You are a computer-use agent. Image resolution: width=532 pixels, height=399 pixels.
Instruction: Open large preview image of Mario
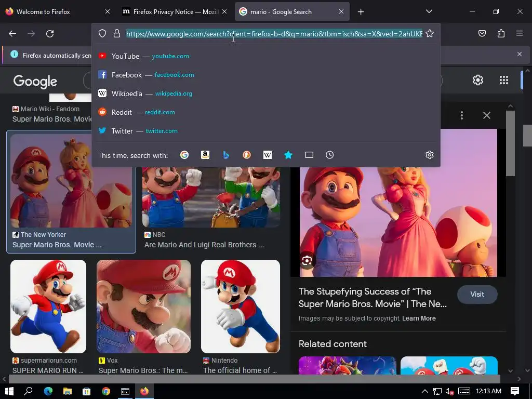[x=398, y=222]
